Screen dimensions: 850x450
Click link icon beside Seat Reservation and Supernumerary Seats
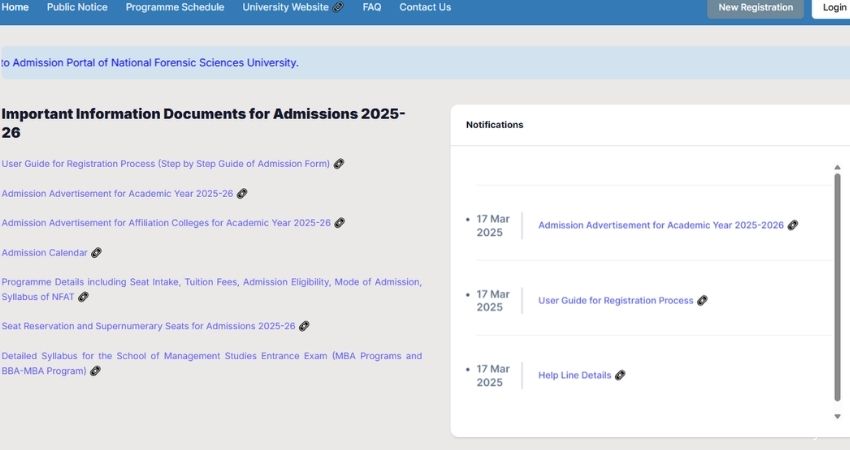pyautogui.click(x=305, y=326)
